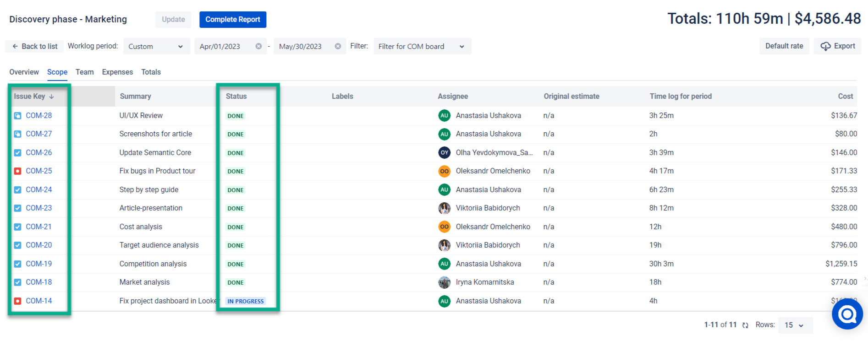Click Iryna Komarnitska's photo on Market analysis row
868x346 pixels.
[444, 282]
